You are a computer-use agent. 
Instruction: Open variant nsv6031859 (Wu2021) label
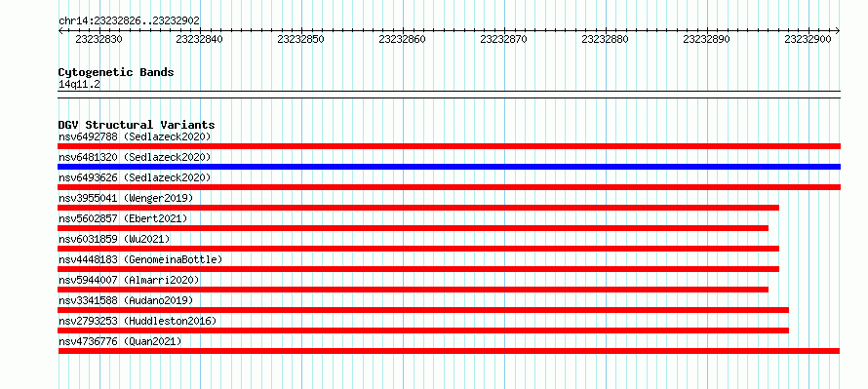click(x=114, y=239)
